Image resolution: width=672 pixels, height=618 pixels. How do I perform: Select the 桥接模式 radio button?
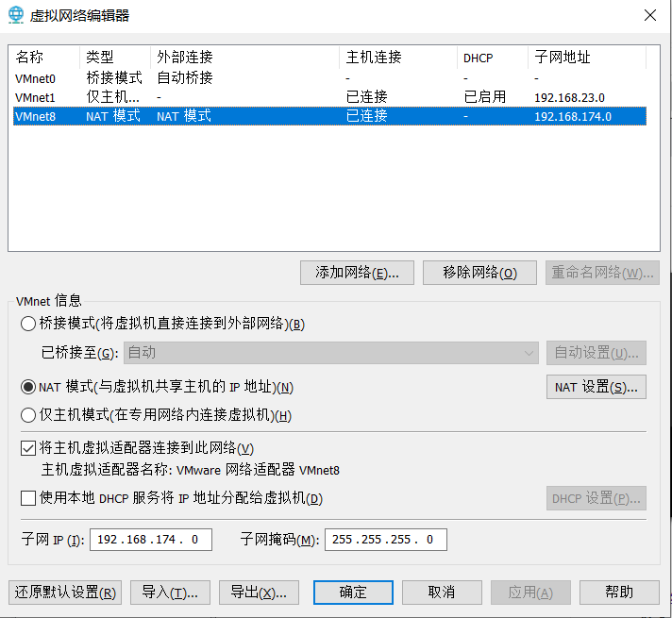point(28,324)
